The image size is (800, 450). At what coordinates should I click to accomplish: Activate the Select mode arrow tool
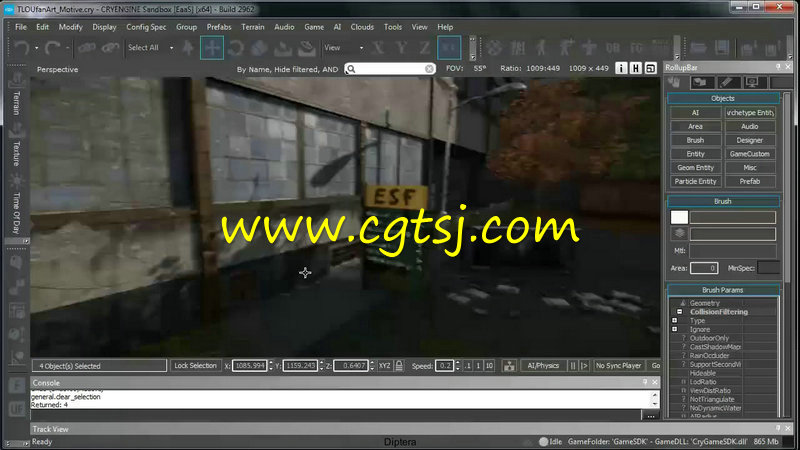coord(188,48)
